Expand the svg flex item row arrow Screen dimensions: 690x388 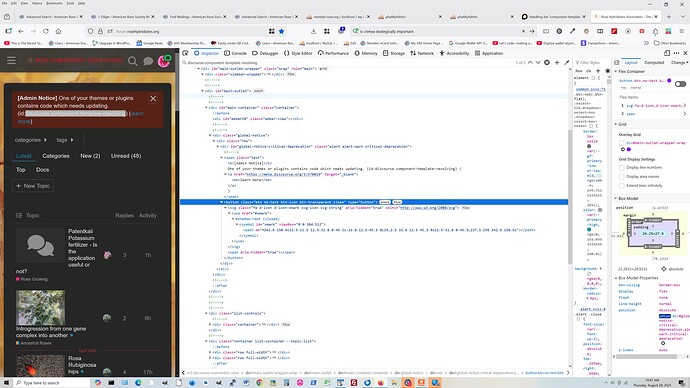click(685, 106)
